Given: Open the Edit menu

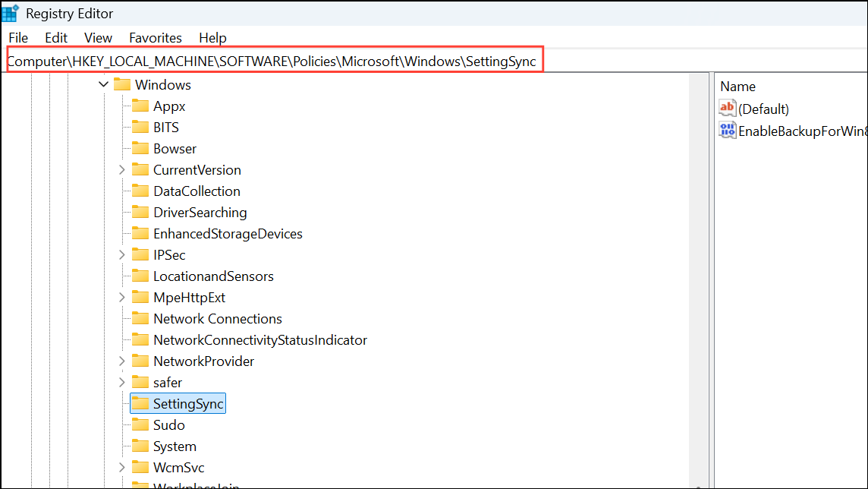Looking at the screenshot, I should (x=56, y=38).
